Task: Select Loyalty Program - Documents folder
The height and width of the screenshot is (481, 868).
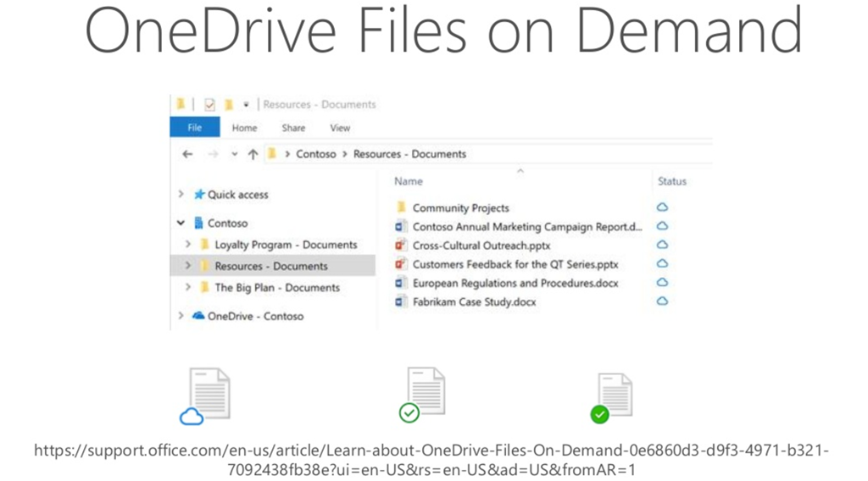Action: (x=286, y=245)
